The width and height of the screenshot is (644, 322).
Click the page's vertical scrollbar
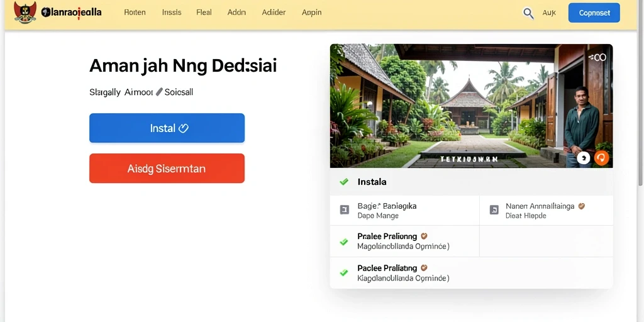[x=641, y=92]
